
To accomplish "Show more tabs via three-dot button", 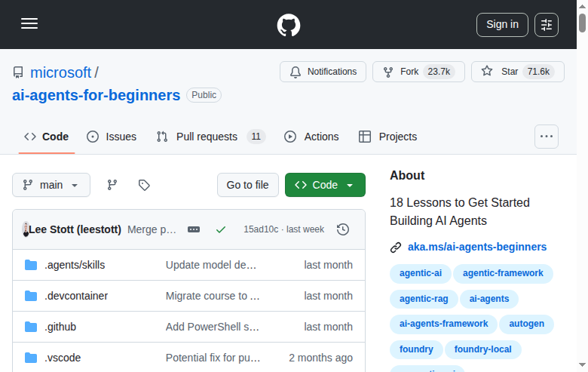I will [x=547, y=137].
